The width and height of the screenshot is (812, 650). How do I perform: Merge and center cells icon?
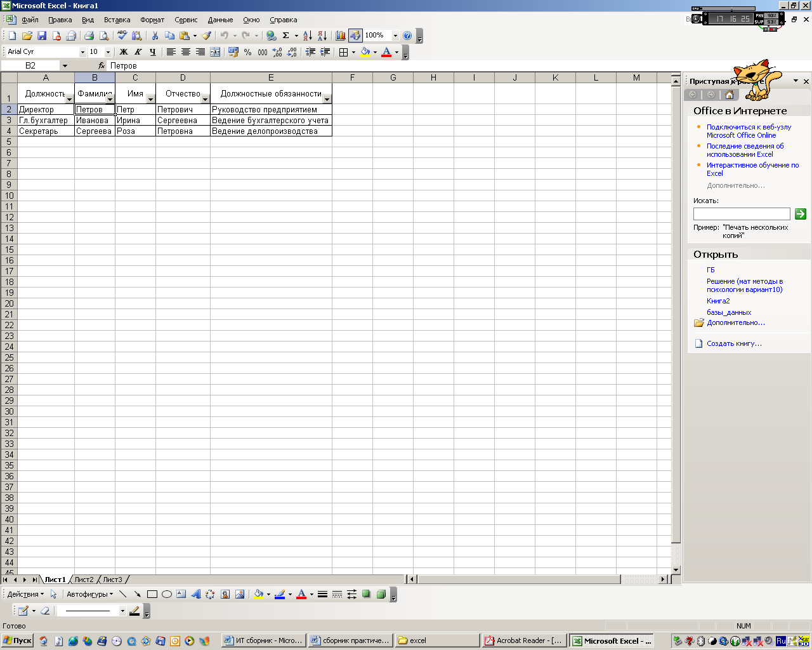(215, 52)
